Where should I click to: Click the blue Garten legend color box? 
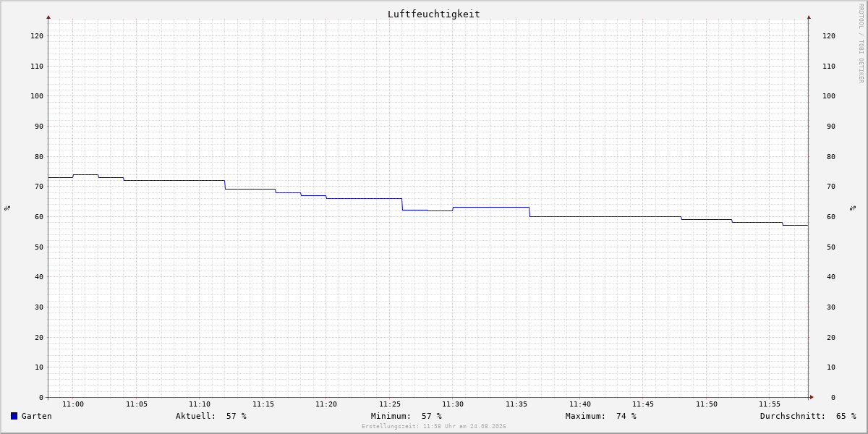coord(14,416)
